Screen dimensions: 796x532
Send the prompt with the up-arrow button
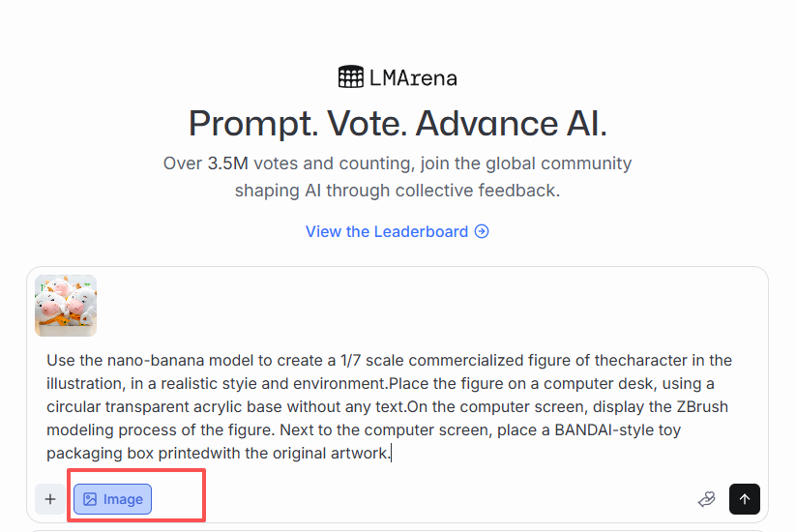click(745, 499)
